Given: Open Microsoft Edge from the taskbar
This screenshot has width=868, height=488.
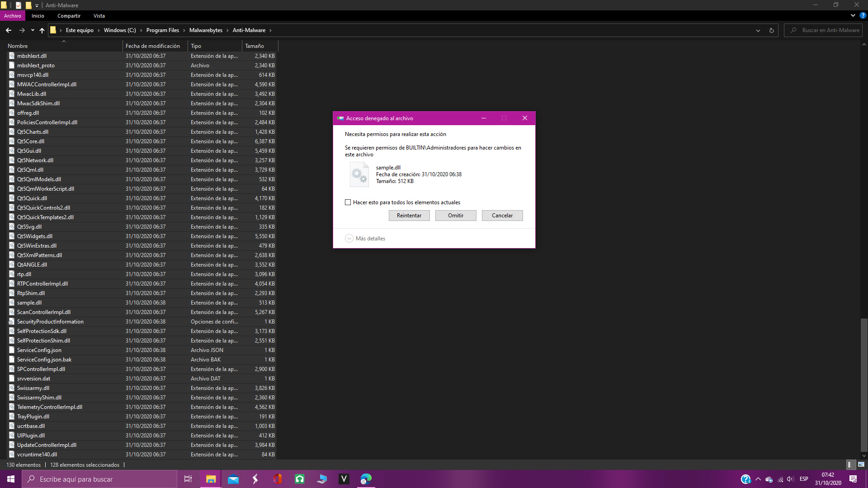Looking at the screenshot, I should click(x=366, y=479).
